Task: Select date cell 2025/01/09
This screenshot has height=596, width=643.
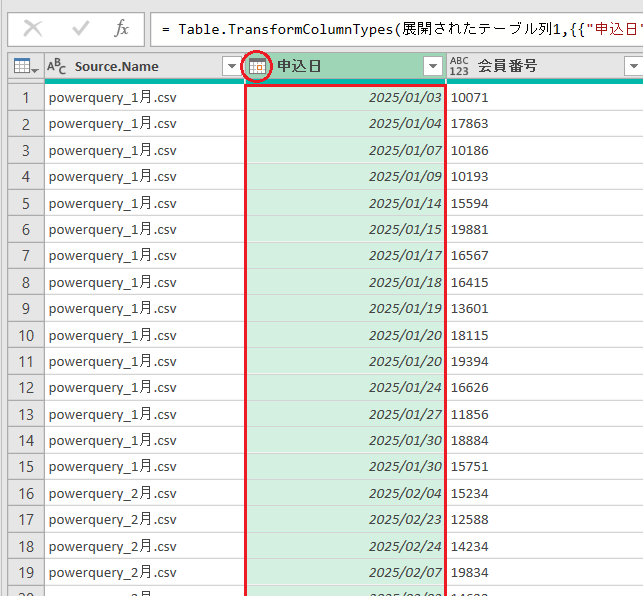Action: 345,177
